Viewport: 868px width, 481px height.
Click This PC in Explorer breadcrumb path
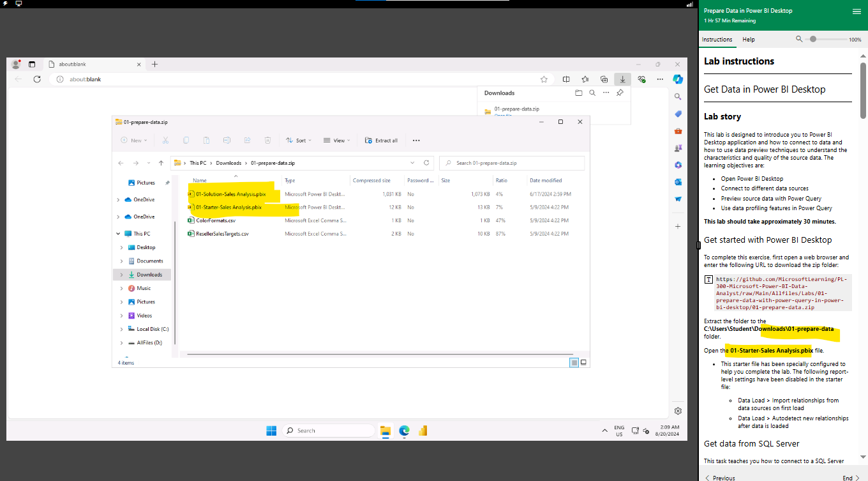pos(198,163)
